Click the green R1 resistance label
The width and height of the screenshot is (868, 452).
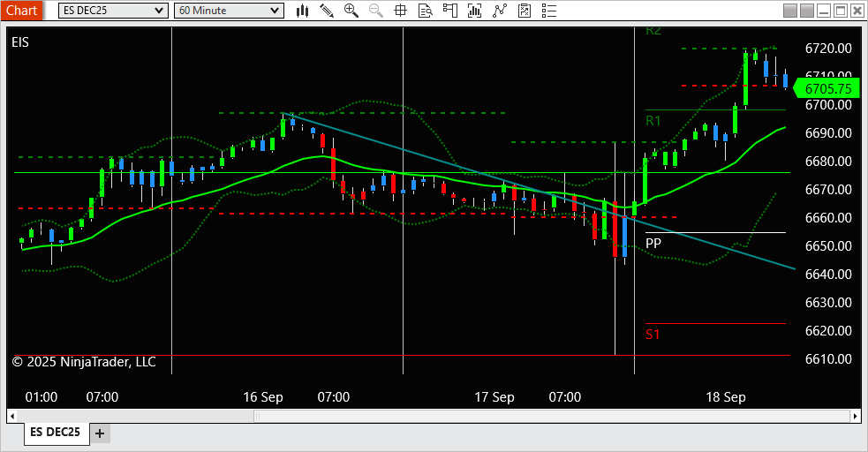click(653, 121)
